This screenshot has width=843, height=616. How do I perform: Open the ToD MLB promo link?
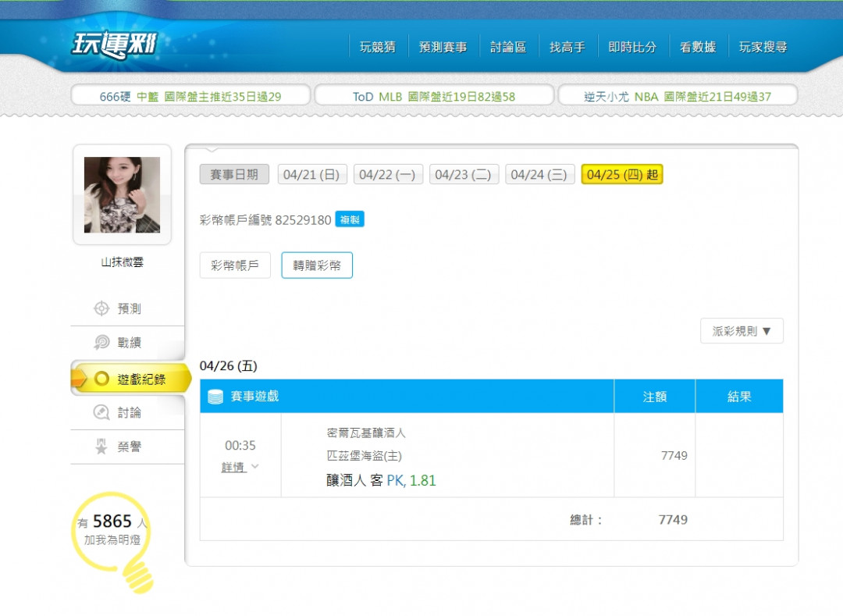(434, 96)
